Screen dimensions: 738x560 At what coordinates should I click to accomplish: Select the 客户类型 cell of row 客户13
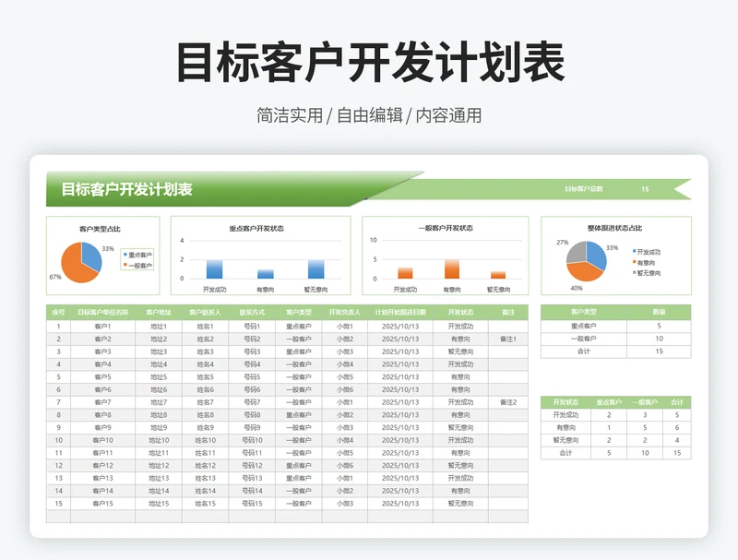(x=298, y=478)
